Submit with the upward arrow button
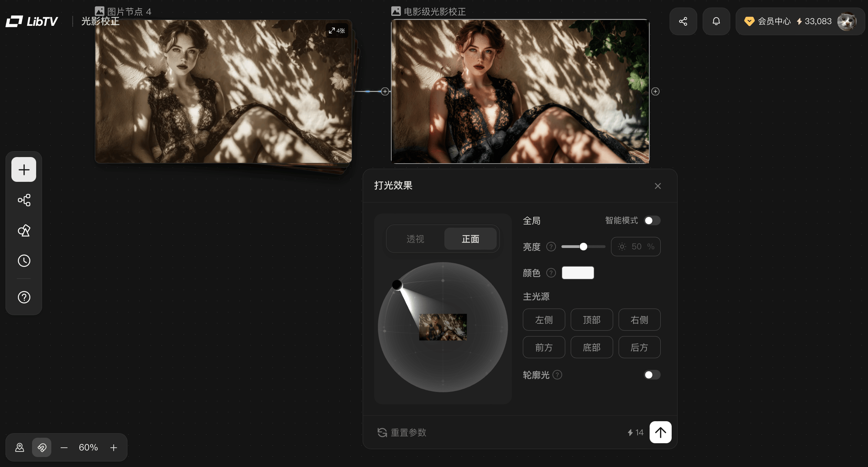 tap(660, 432)
